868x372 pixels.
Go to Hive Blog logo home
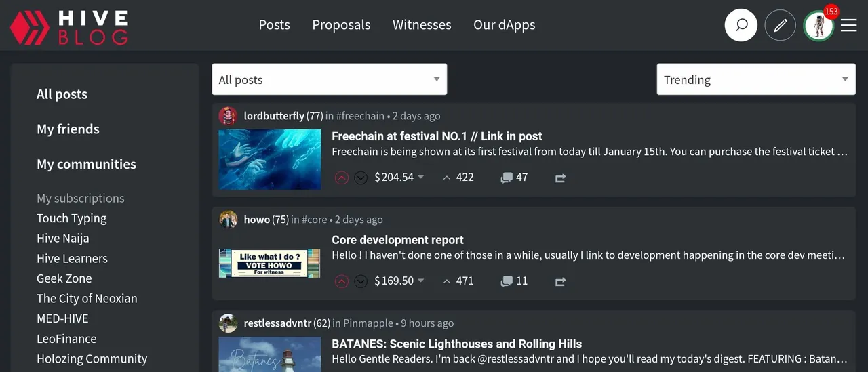[69, 27]
